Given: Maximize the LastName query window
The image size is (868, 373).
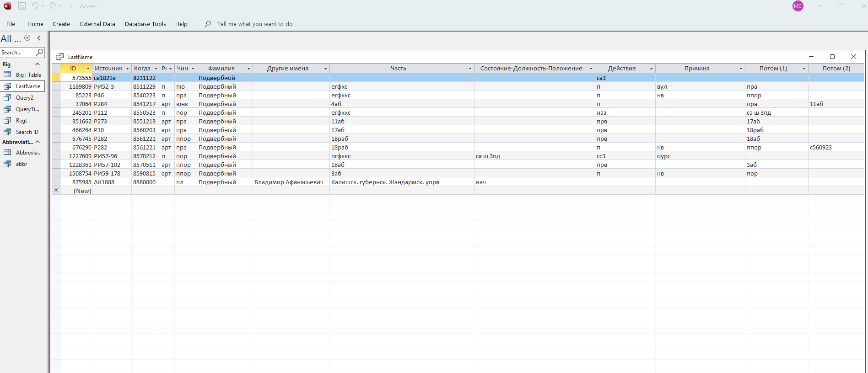Looking at the screenshot, I should [x=832, y=57].
